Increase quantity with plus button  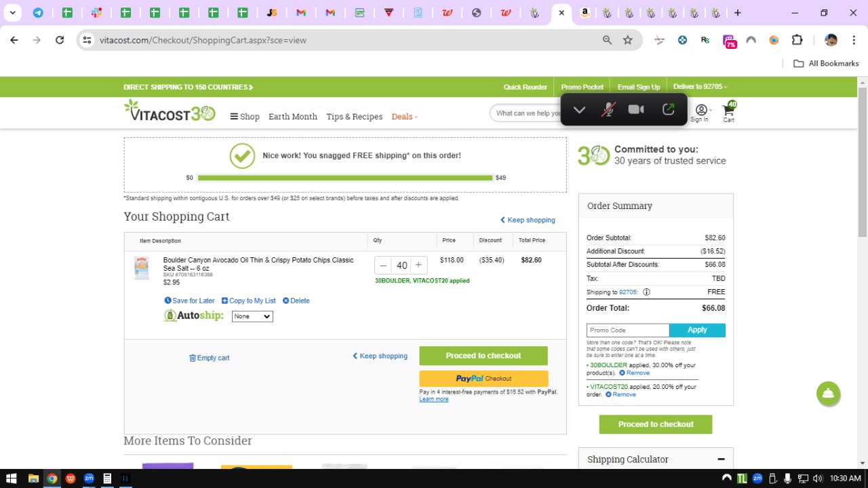pyautogui.click(x=418, y=265)
